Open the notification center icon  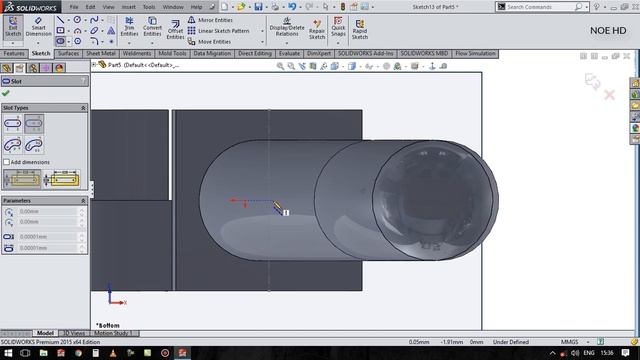click(625, 353)
